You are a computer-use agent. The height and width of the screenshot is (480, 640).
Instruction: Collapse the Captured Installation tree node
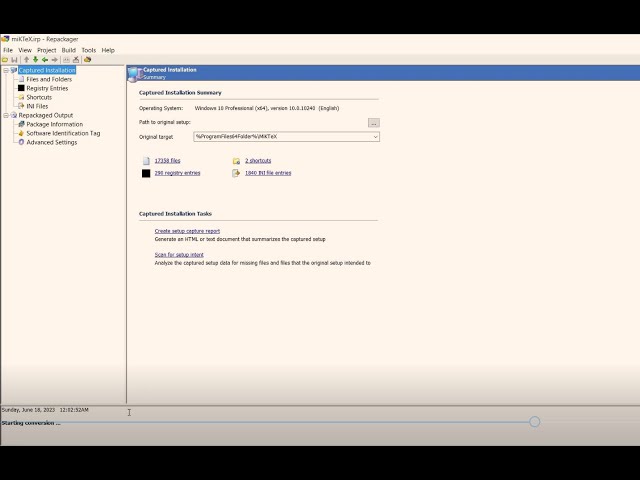pyautogui.click(x=6, y=71)
